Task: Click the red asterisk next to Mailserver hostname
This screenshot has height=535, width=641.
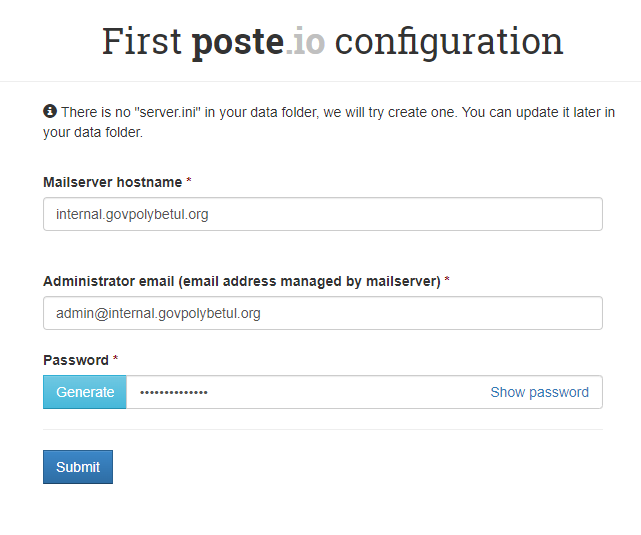Action: [188, 180]
